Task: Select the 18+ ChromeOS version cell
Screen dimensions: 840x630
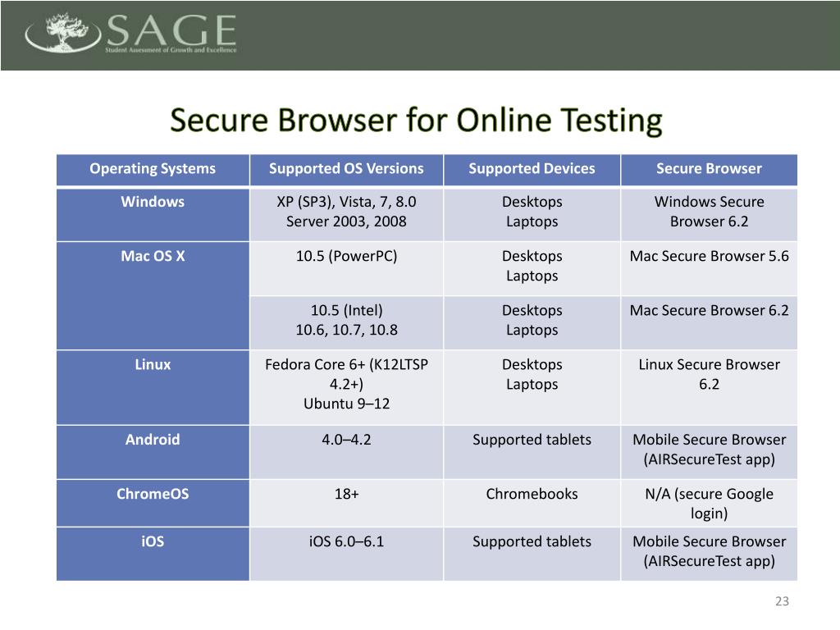Action: pos(346,503)
